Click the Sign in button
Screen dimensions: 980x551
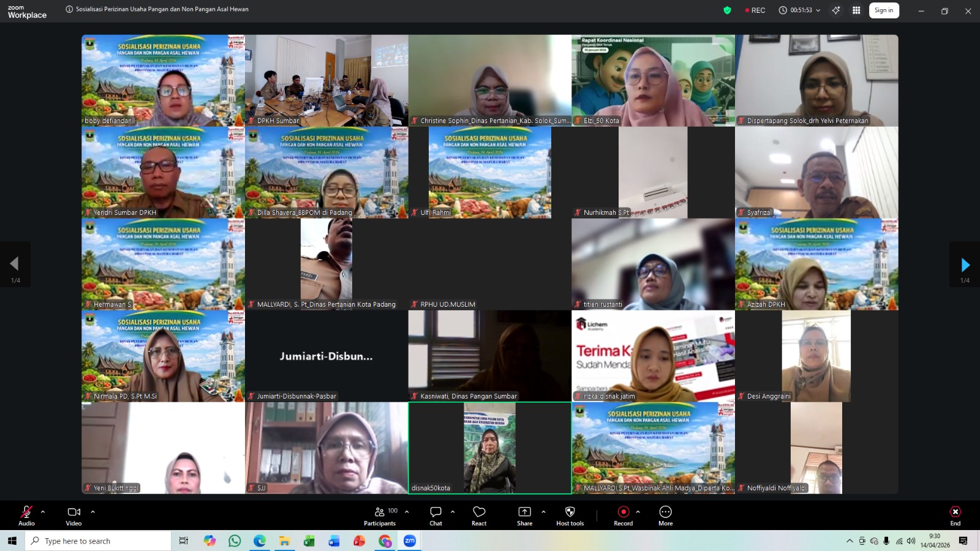tap(883, 10)
